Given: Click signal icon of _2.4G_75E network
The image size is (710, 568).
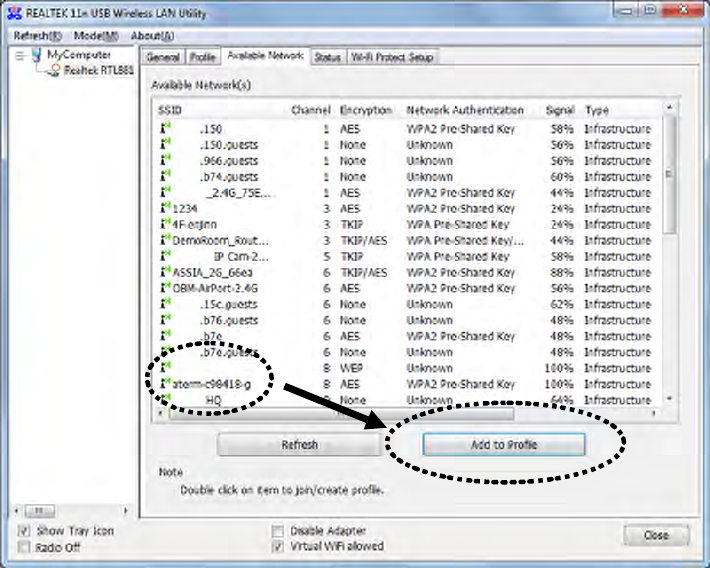Looking at the screenshot, I should click(166, 192).
